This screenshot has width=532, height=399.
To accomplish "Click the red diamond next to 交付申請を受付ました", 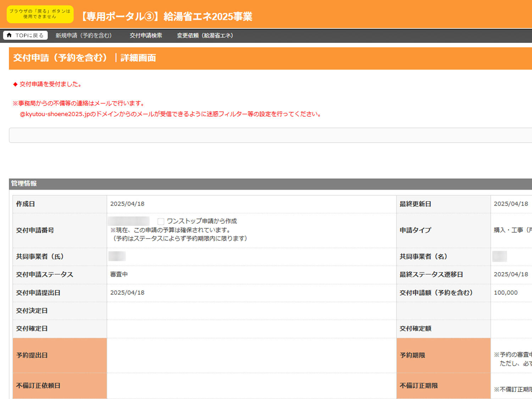I will point(15,84).
